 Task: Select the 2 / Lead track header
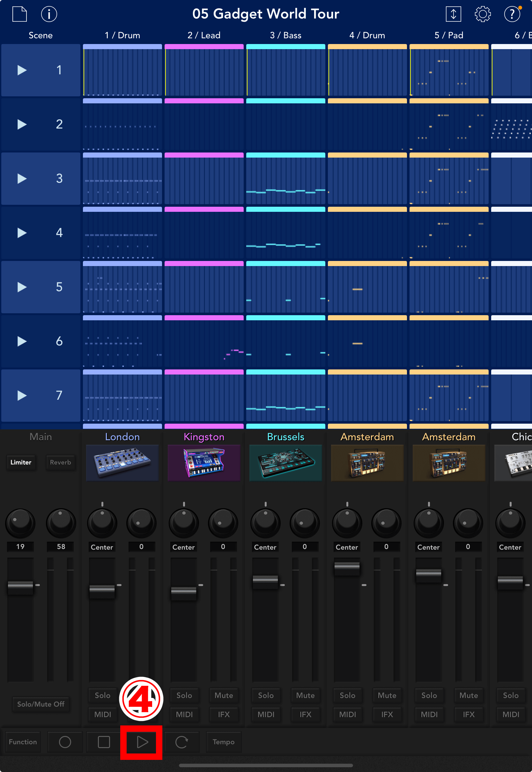click(x=204, y=35)
